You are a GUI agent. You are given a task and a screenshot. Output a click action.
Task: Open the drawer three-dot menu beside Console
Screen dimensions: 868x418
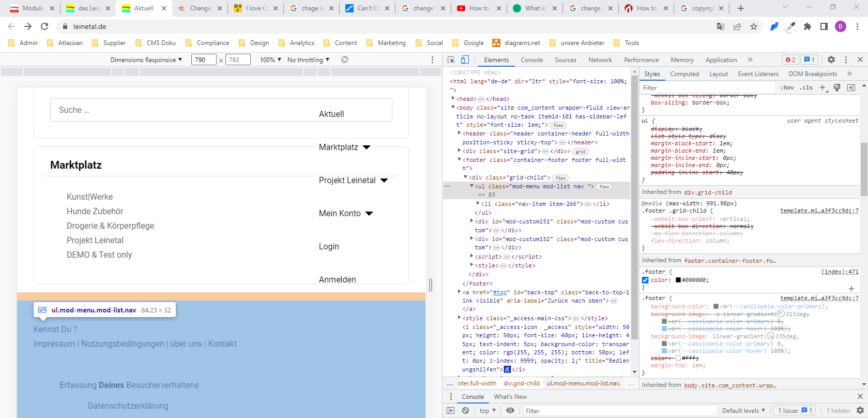tap(451, 396)
